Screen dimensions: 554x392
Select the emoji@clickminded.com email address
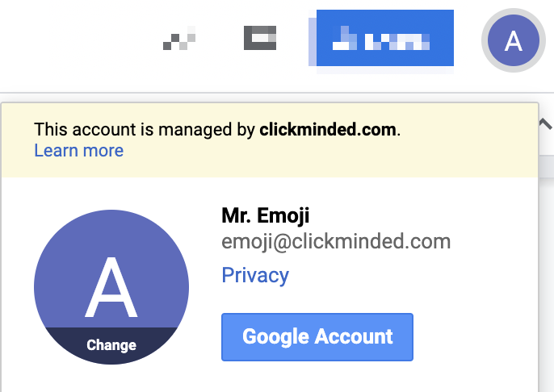(x=336, y=242)
